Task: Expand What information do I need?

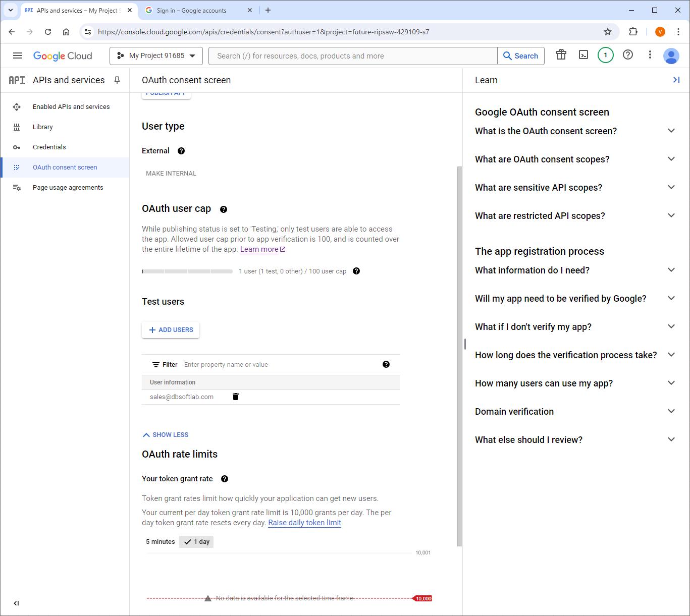Action: point(575,270)
